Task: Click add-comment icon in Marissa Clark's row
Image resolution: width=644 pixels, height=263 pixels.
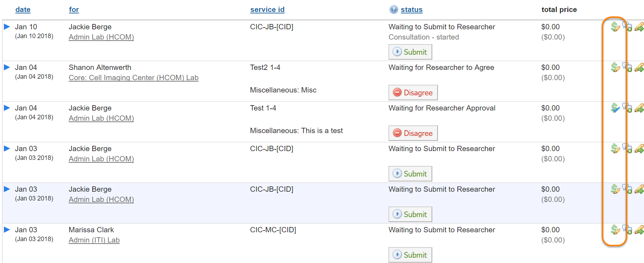Action: 627,230
